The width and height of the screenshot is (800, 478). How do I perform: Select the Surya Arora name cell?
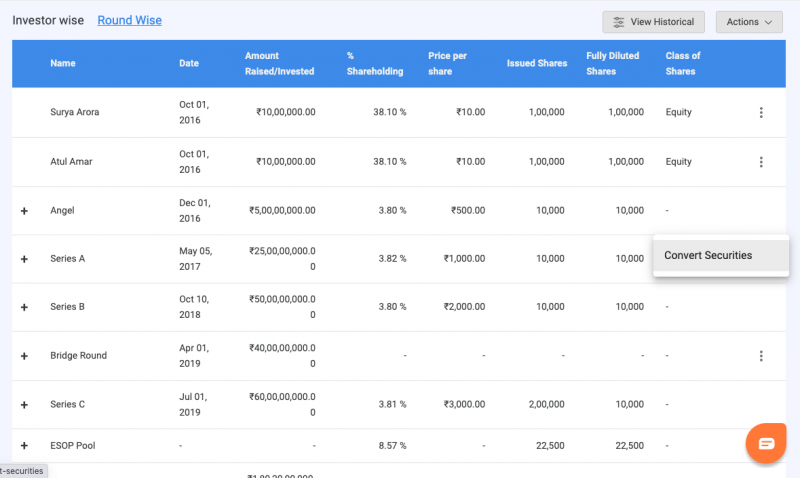74,112
